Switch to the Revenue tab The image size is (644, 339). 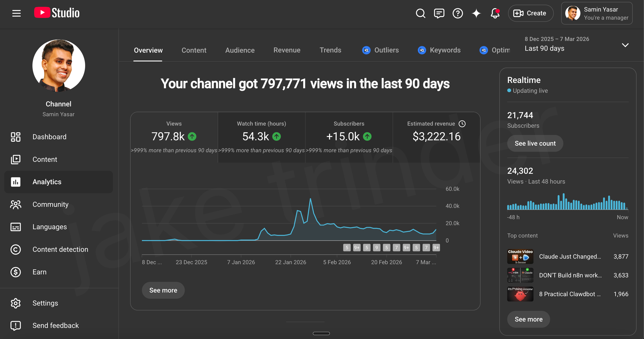(287, 50)
